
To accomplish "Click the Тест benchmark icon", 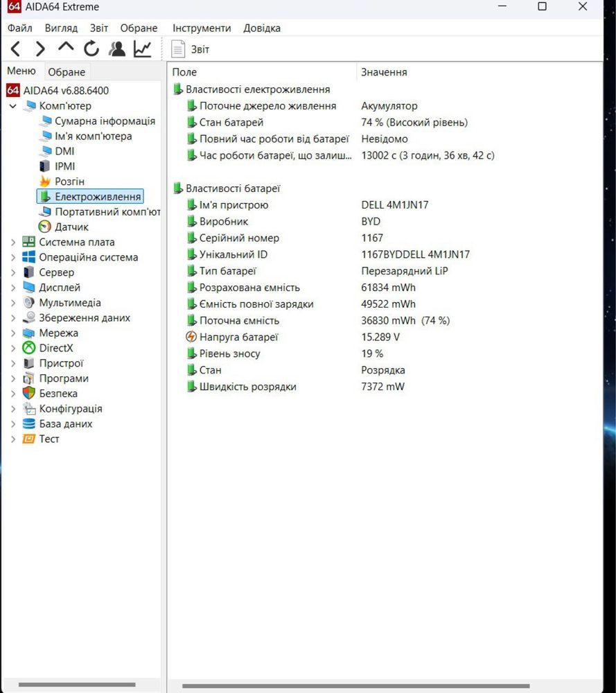I will point(28,439).
